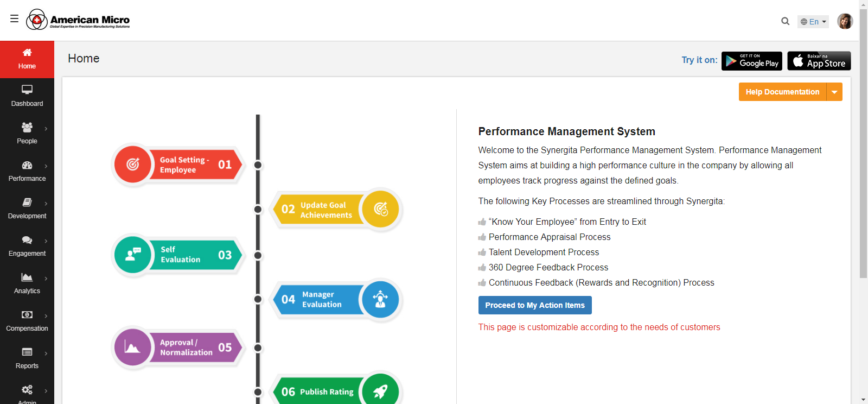Screen dimensions: 868x404
Task: Open the Google Play store badge
Action: click(x=751, y=61)
